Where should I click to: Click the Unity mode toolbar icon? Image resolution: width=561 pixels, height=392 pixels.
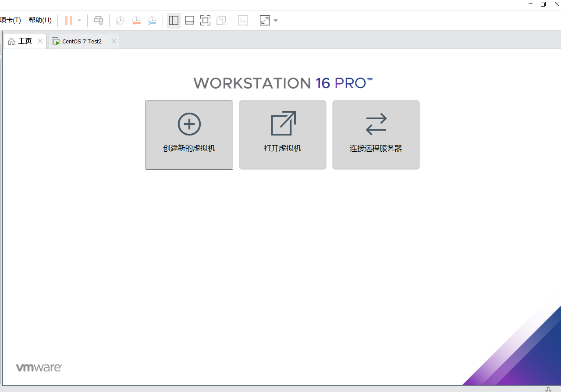tap(221, 20)
